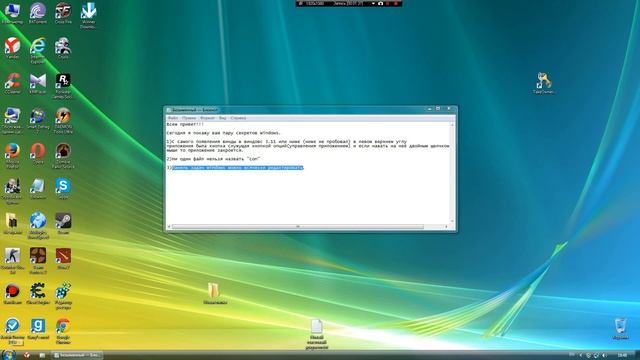Click the volume icon in system tray
Image resolution: width=640 pixels, height=360 pixels.
[604, 356]
